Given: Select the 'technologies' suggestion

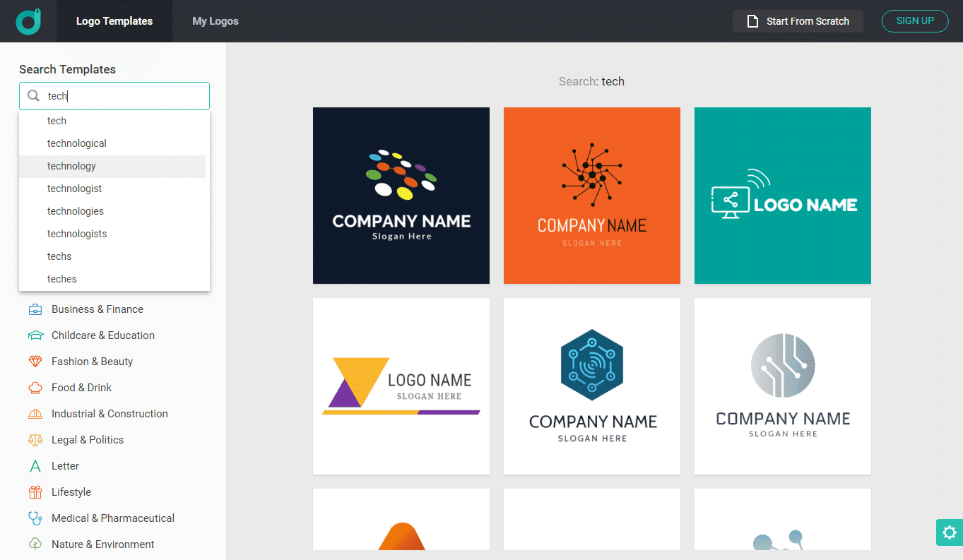Looking at the screenshot, I should pyautogui.click(x=112, y=211).
